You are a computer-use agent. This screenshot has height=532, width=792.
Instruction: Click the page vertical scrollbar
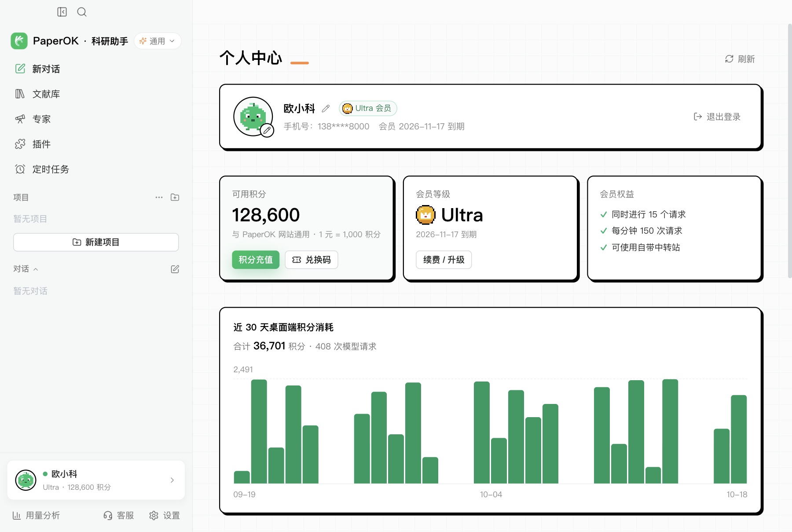[x=789, y=151]
